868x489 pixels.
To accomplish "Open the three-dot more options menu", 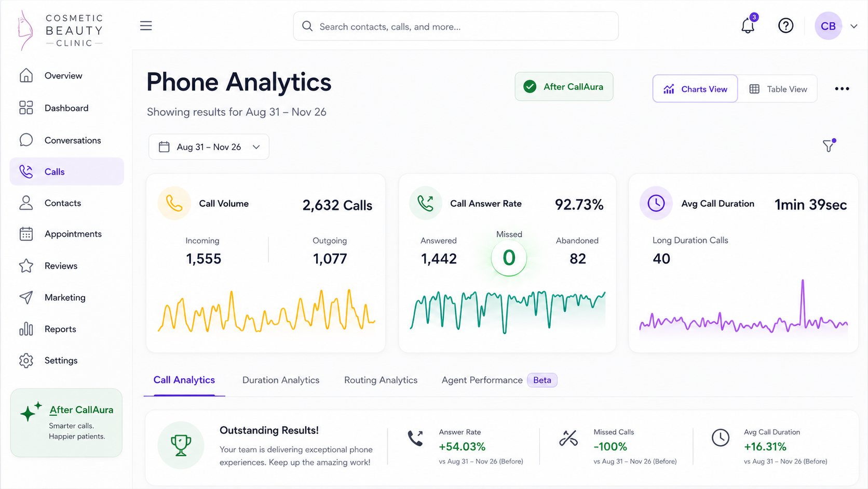I will click(x=842, y=89).
